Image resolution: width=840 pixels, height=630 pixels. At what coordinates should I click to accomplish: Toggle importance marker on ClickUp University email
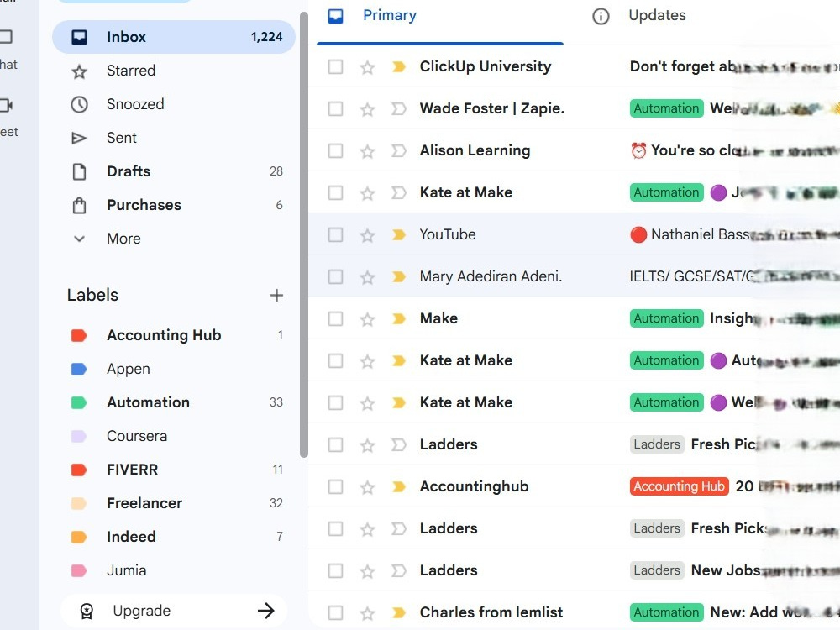(x=398, y=67)
